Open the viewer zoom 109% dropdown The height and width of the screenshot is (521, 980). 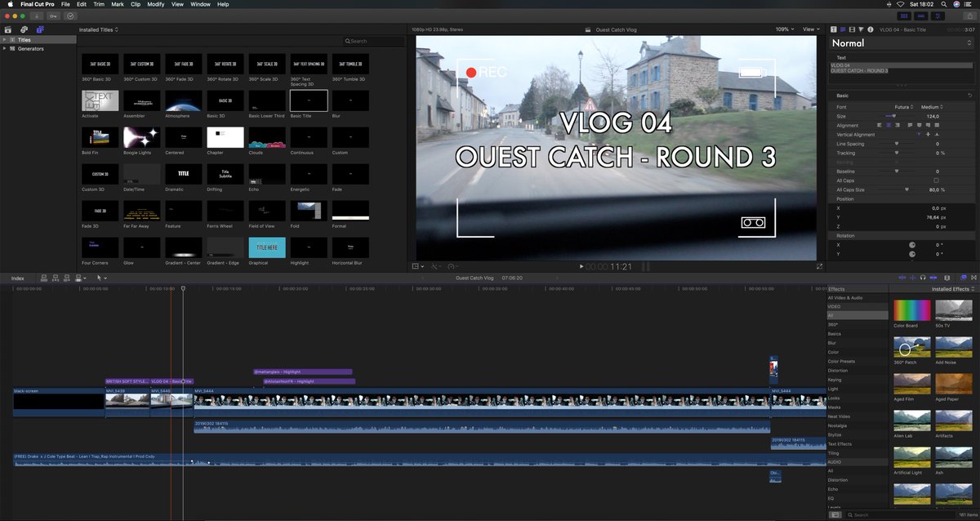tap(786, 29)
